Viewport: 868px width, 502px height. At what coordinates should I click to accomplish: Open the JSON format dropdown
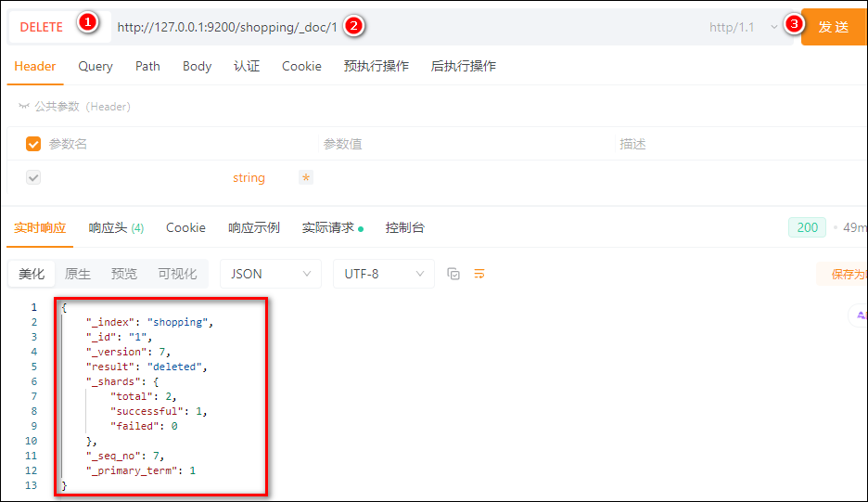point(271,274)
